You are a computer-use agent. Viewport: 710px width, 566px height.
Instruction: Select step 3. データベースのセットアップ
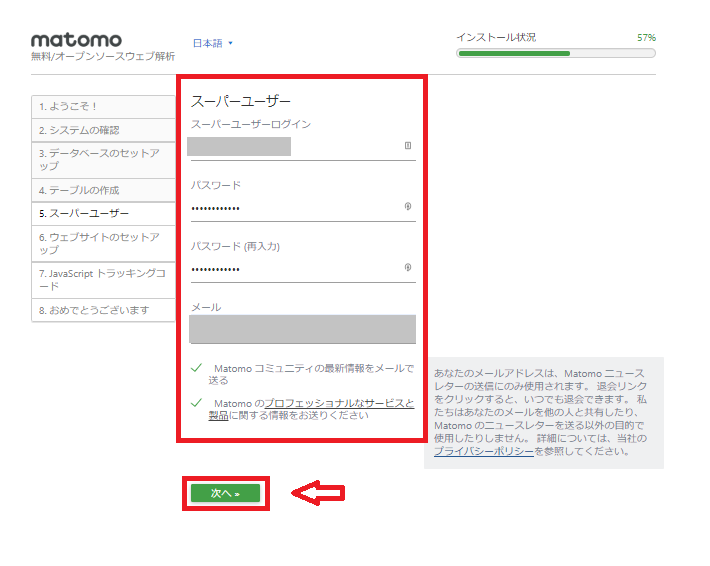tap(103, 160)
